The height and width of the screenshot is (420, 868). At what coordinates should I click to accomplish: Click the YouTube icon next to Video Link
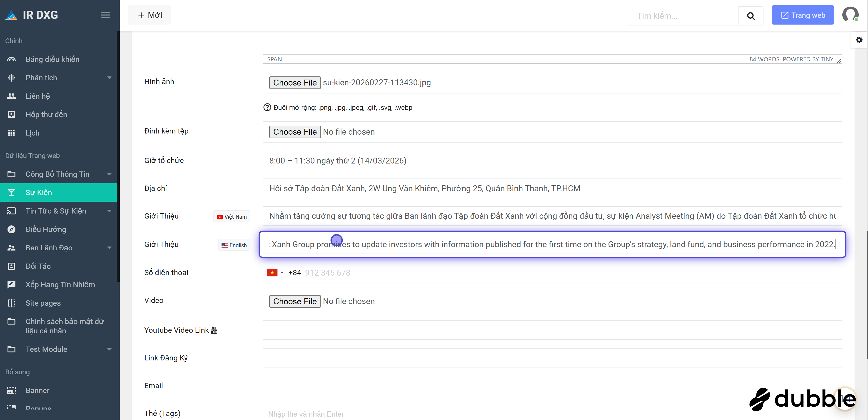point(214,330)
